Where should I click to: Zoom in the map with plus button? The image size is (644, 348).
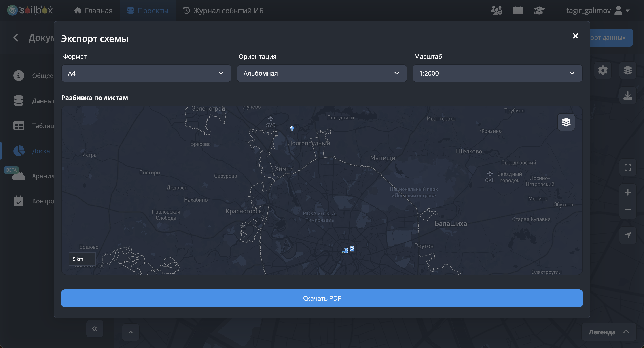point(628,192)
